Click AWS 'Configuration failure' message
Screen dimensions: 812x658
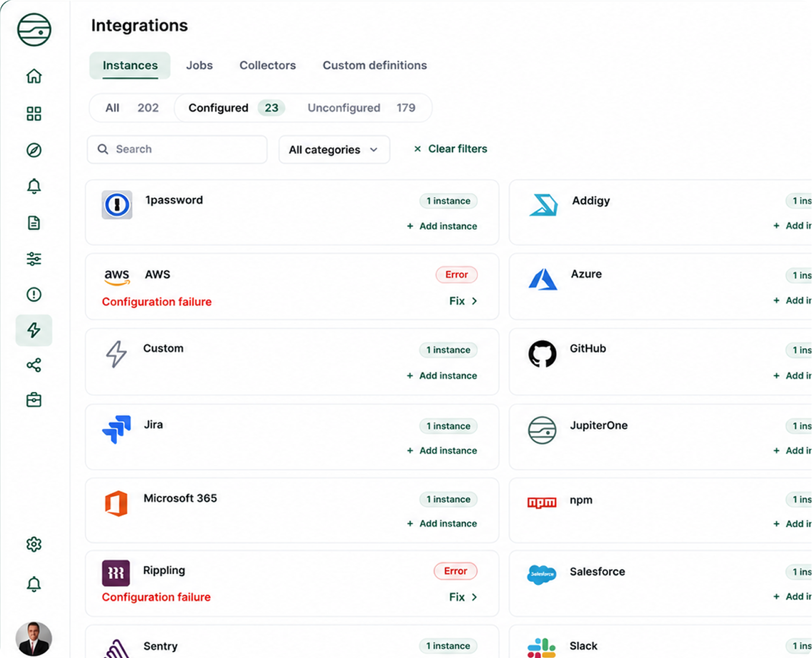pyautogui.click(x=157, y=302)
